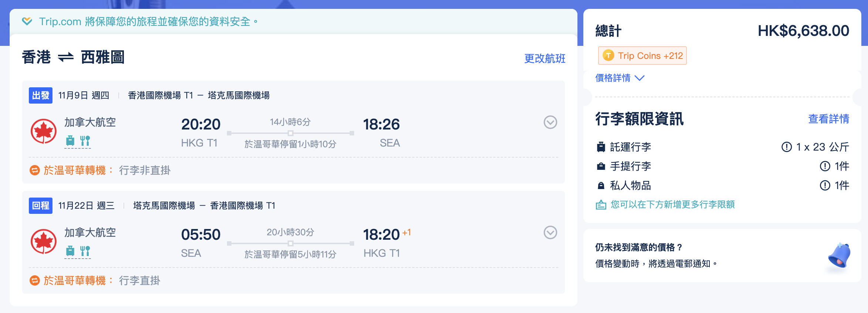Expand return flight details chevron
Viewport: 868px width, 313px height.
550,232
